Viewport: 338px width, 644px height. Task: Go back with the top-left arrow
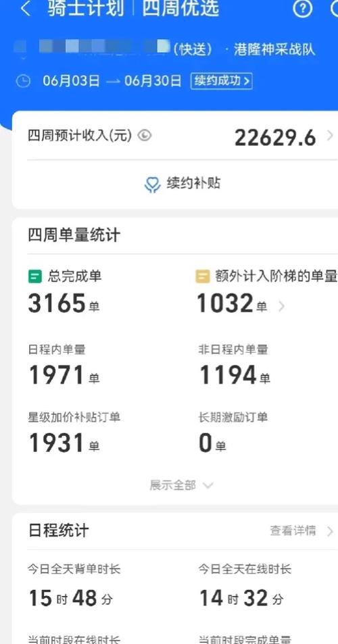pyautogui.click(x=26, y=8)
